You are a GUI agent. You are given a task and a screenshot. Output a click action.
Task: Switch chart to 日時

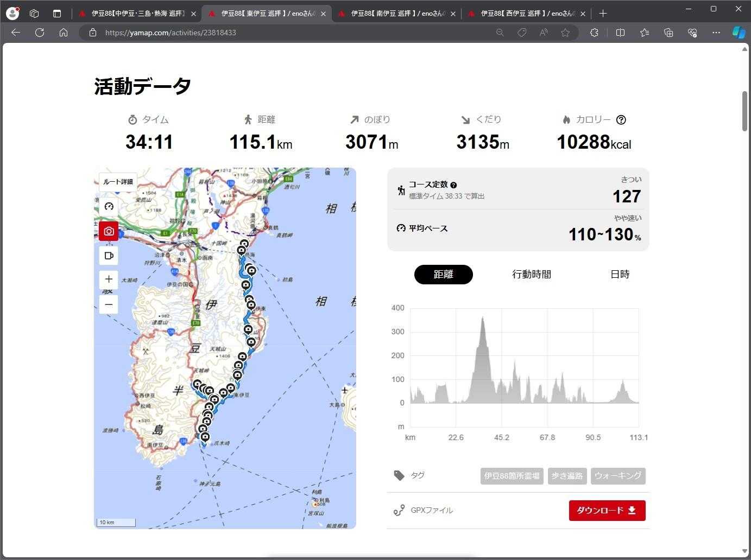click(x=620, y=275)
